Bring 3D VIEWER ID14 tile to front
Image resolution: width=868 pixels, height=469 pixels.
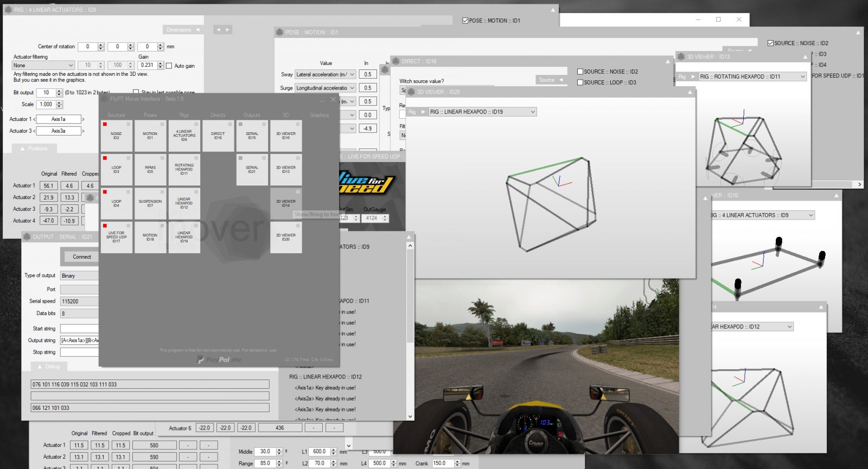tap(286, 203)
